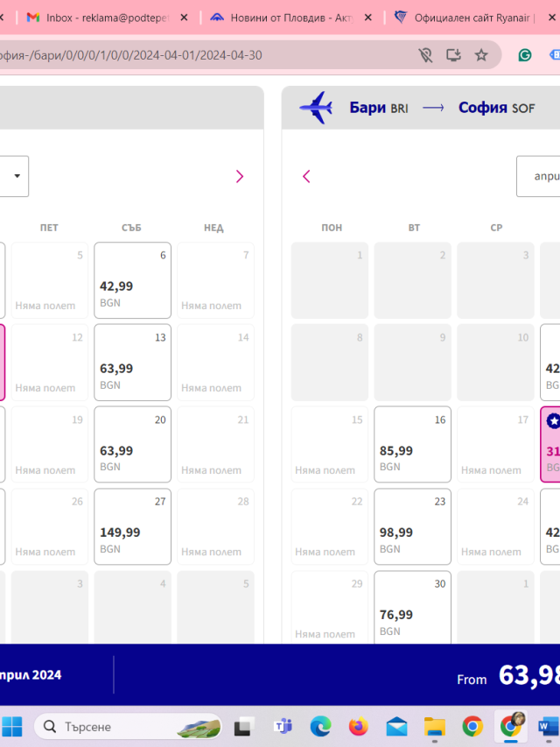Image resolution: width=560 pixels, height=747 pixels.
Task: Open Microsoft Teams from the taskbar
Action: pyautogui.click(x=283, y=727)
